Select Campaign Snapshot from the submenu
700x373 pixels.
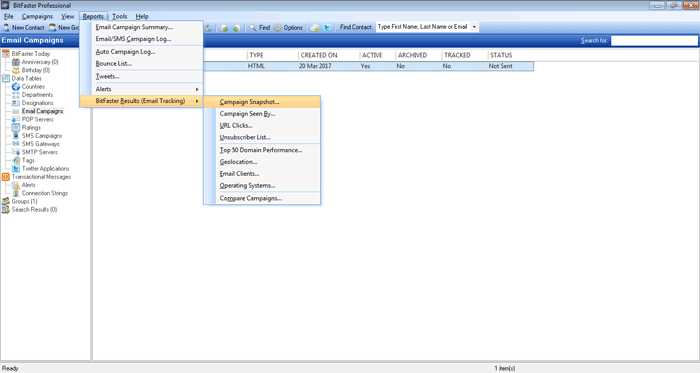tap(262, 102)
